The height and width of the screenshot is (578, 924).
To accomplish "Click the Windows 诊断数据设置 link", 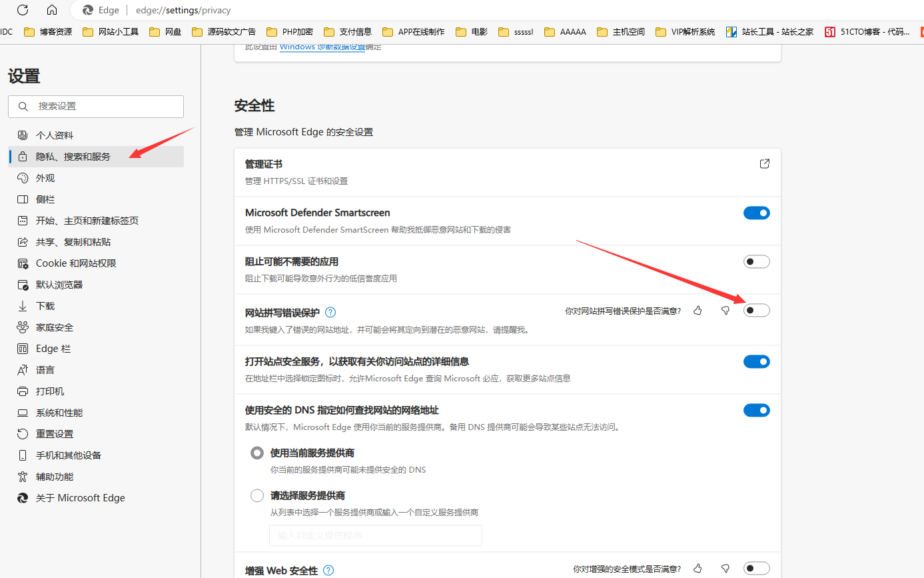I will pyautogui.click(x=322, y=47).
